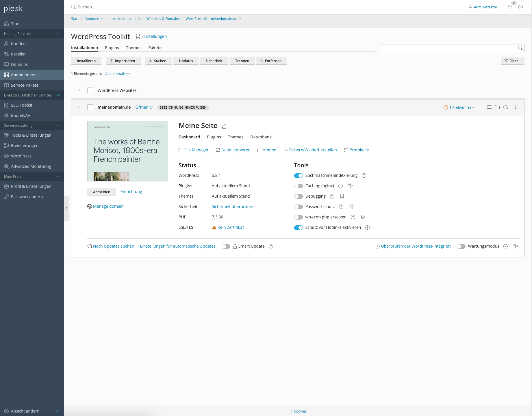Click the Importieren button
532x416 pixels.
click(123, 61)
